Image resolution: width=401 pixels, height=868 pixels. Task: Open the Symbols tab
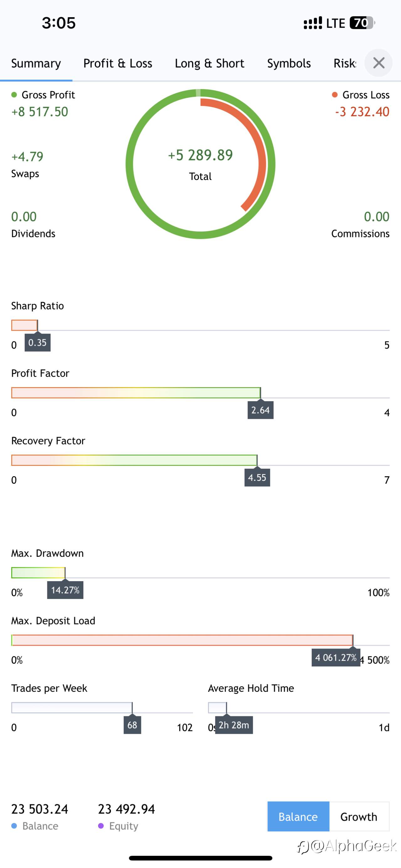(x=289, y=63)
